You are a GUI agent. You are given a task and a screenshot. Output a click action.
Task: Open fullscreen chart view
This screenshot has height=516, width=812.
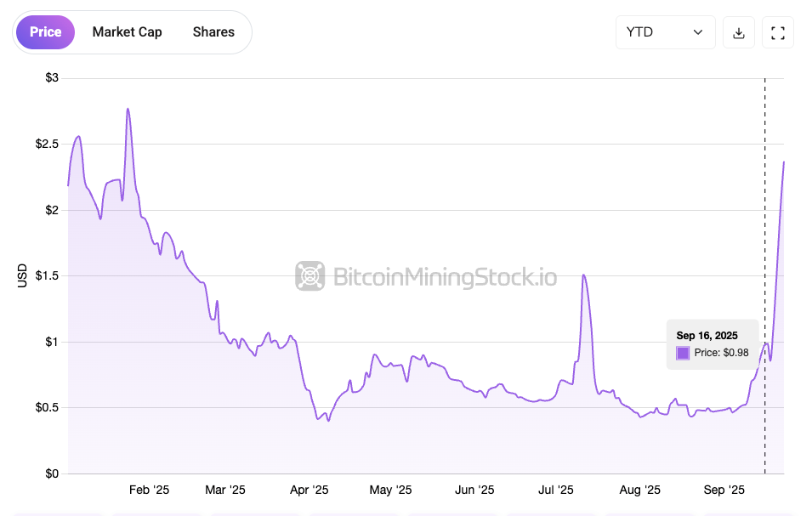pos(777,32)
